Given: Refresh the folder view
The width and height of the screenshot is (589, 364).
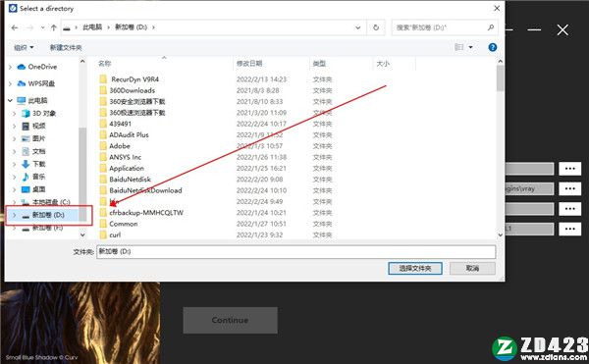Looking at the screenshot, I should click(376, 27).
